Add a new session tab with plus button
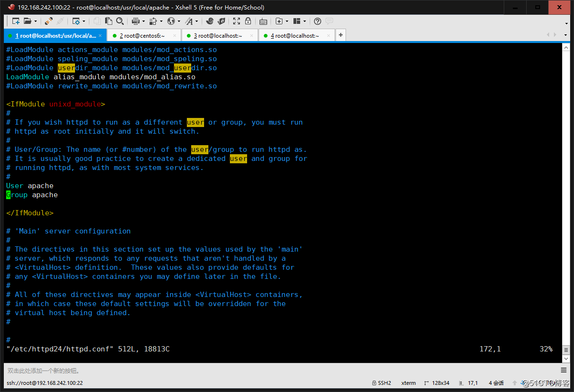The width and height of the screenshot is (574, 392). (x=341, y=35)
